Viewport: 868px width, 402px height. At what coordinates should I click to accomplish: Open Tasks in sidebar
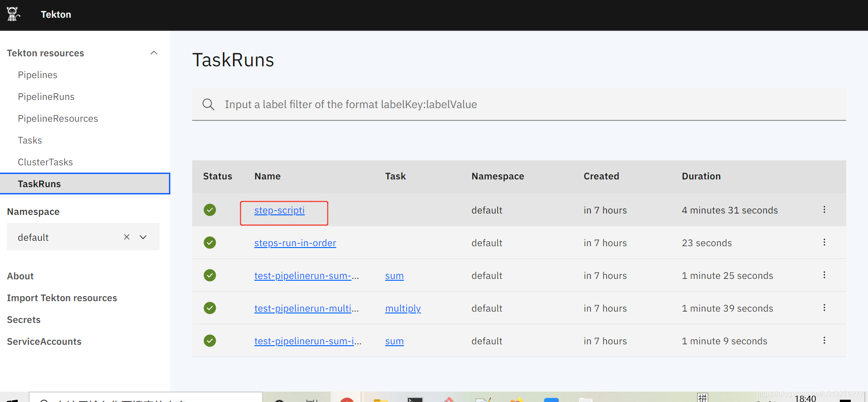(30, 140)
